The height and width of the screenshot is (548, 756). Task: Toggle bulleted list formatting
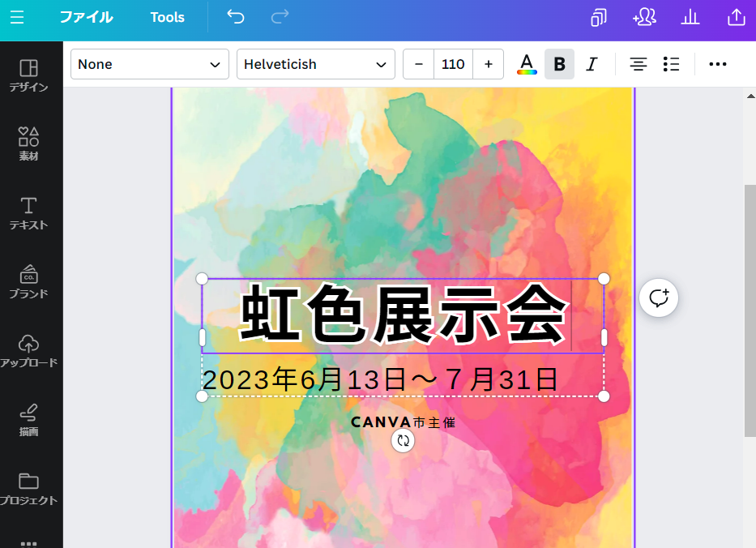[671, 64]
